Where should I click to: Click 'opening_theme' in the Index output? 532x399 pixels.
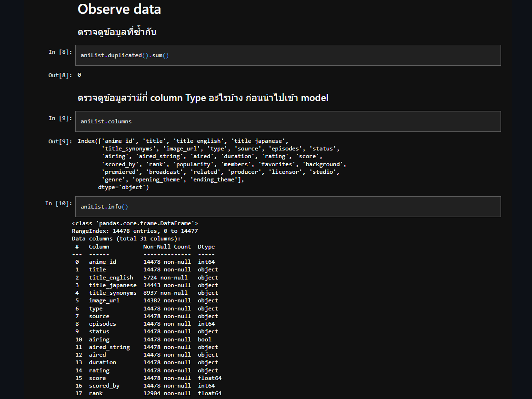tap(158, 180)
